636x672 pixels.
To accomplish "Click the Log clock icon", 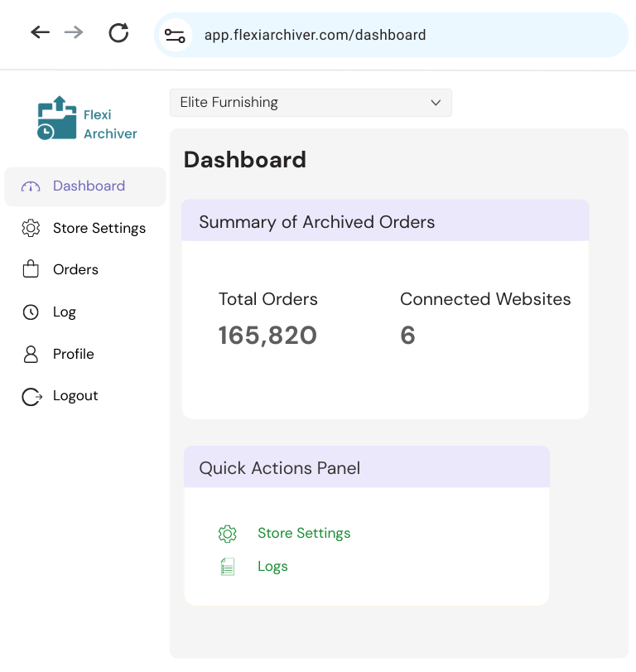I will click(31, 312).
